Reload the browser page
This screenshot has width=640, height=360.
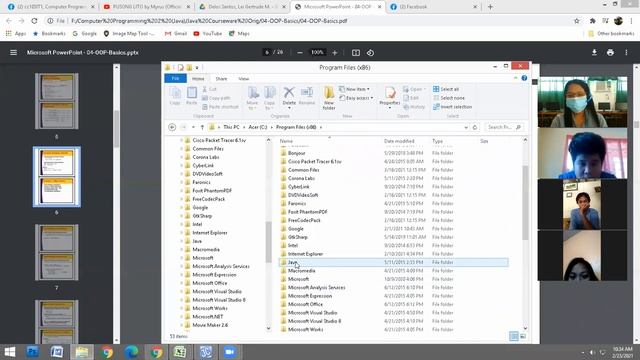coord(34,21)
